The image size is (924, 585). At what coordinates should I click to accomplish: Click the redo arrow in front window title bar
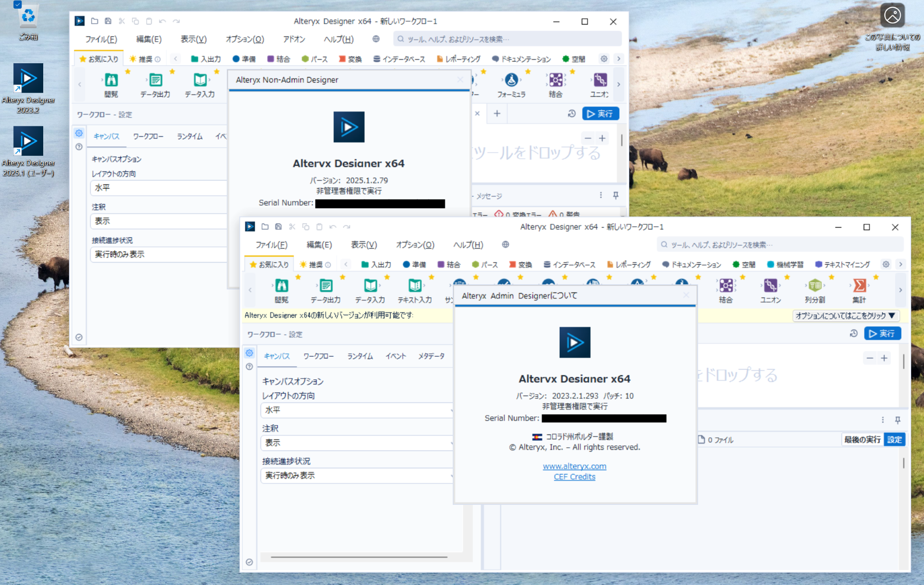[x=347, y=227]
